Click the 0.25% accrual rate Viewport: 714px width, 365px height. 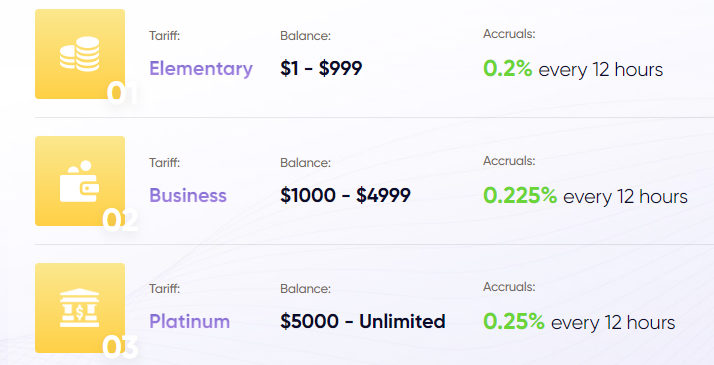tap(514, 322)
